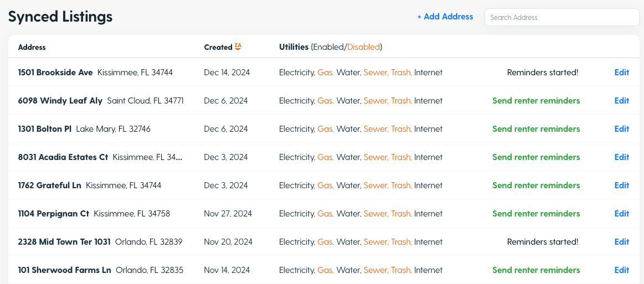
Task: Edit the 101 Sherwood Farms Ln listing
Action: [x=621, y=270]
